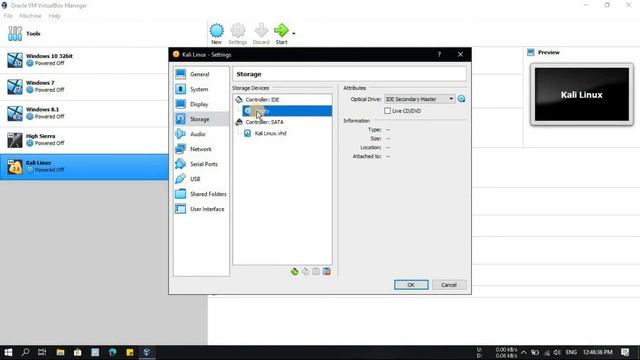The image size is (640, 360).
Task: Click the remove storage attachment icon
Action: click(327, 271)
